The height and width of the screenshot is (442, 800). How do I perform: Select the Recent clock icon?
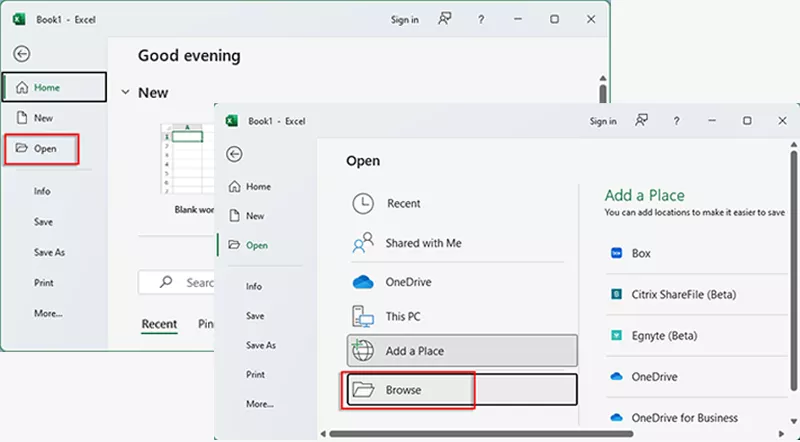363,203
